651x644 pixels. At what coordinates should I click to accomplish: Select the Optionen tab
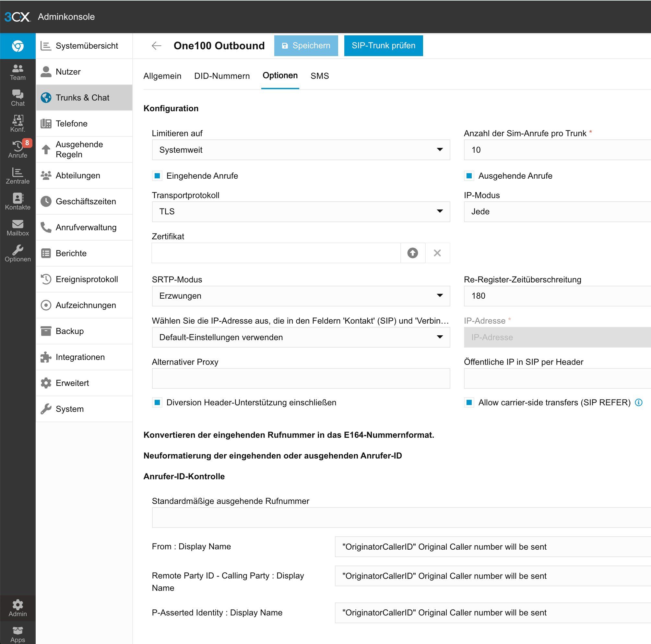click(x=280, y=76)
